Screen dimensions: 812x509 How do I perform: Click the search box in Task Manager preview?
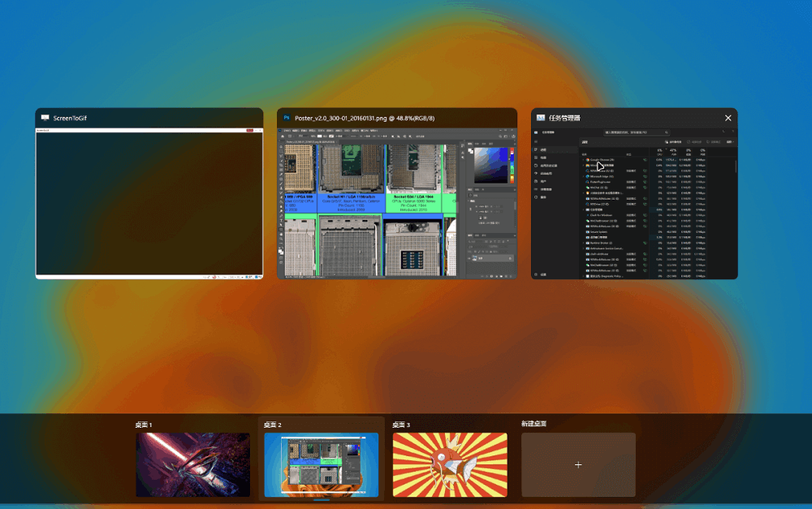tap(637, 132)
